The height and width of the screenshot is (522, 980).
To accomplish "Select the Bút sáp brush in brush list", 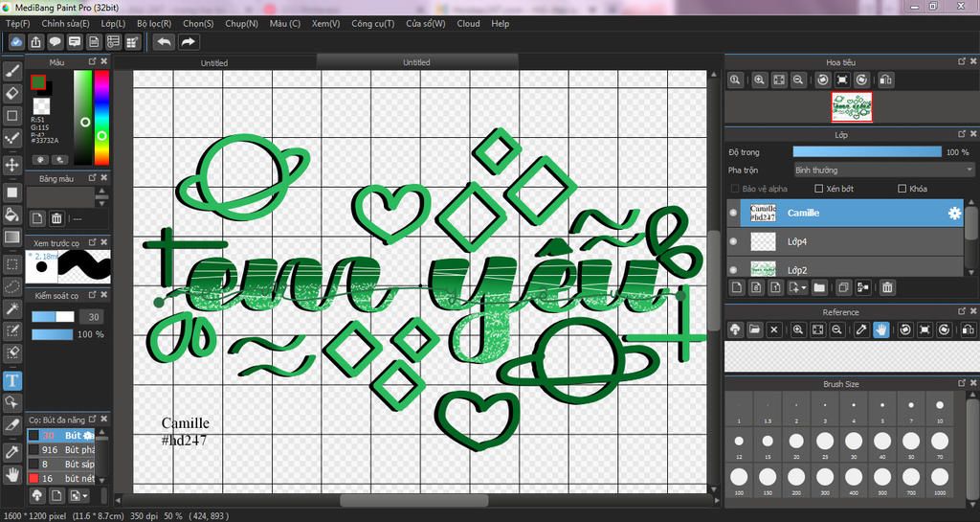I will pyautogui.click(x=61, y=464).
